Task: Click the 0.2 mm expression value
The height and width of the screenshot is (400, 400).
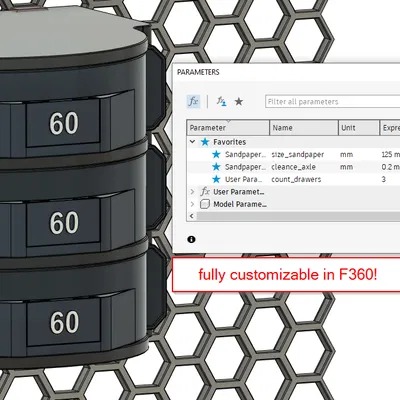Action: point(391,167)
